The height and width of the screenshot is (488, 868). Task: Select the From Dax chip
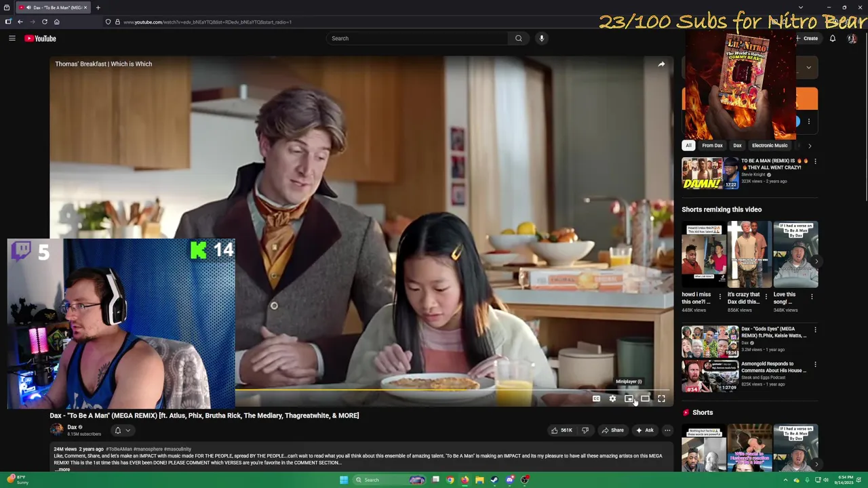point(712,145)
